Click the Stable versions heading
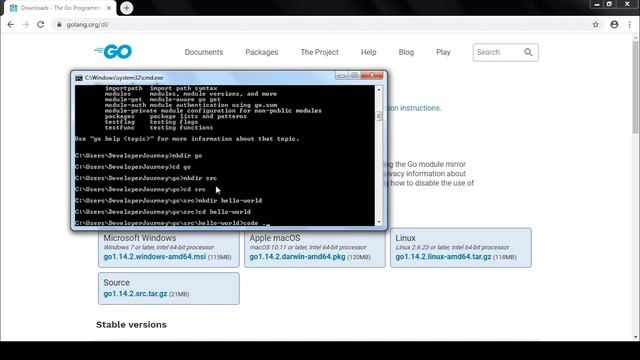640x360 pixels. (x=131, y=324)
